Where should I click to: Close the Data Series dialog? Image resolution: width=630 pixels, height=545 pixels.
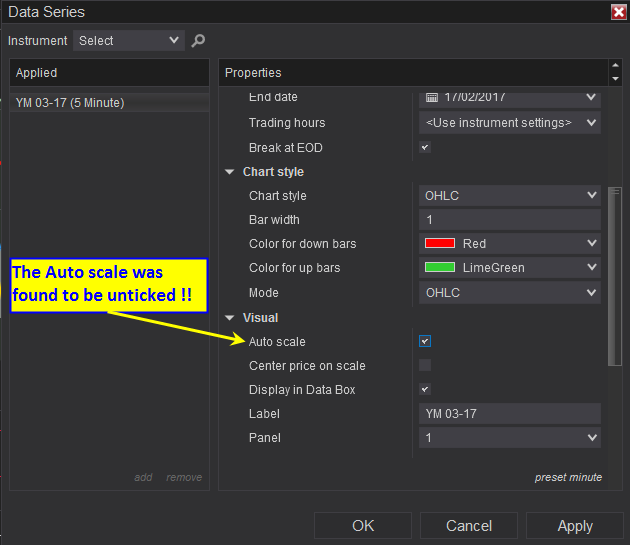pyautogui.click(x=619, y=12)
